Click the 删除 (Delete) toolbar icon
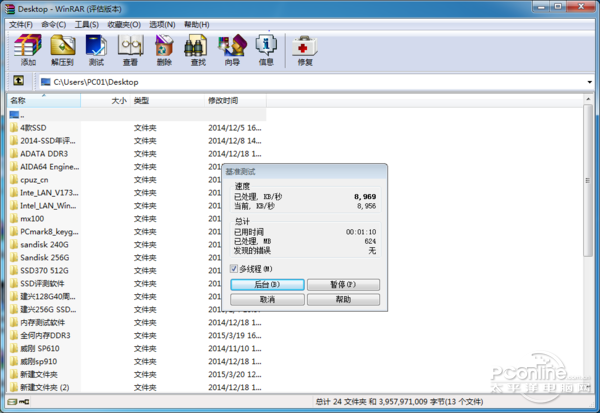Image resolution: width=600 pixels, height=413 pixels. [x=164, y=49]
